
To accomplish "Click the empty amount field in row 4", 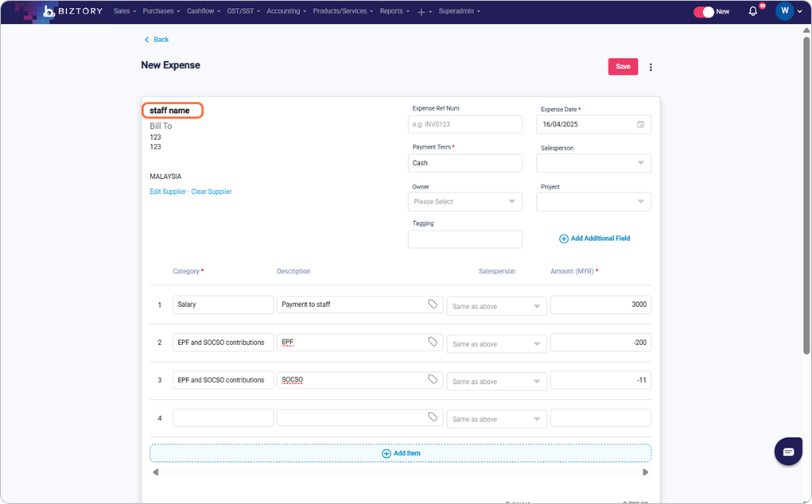I will pyautogui.click(x=600, y=417).
